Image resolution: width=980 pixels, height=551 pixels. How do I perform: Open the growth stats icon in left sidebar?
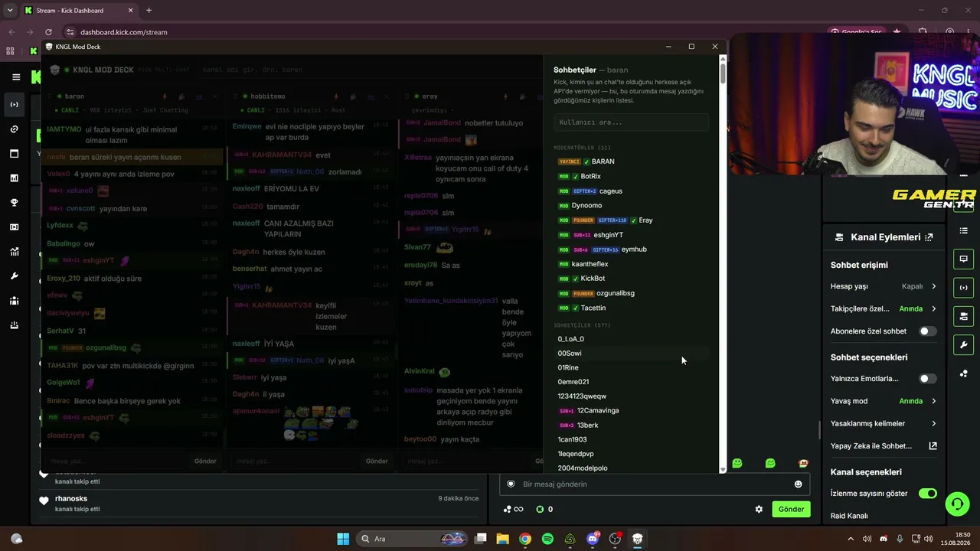pos(14,251)
